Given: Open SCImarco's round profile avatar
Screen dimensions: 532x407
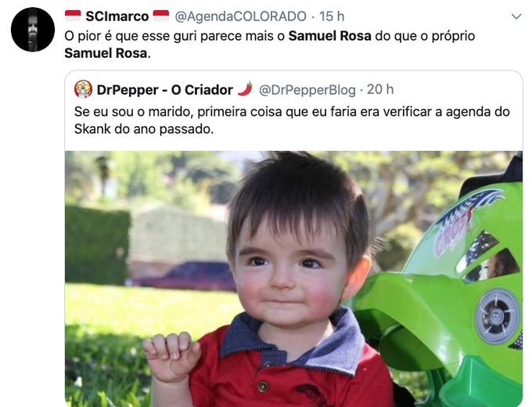Looking at the screenshot, I should (33, 30).
